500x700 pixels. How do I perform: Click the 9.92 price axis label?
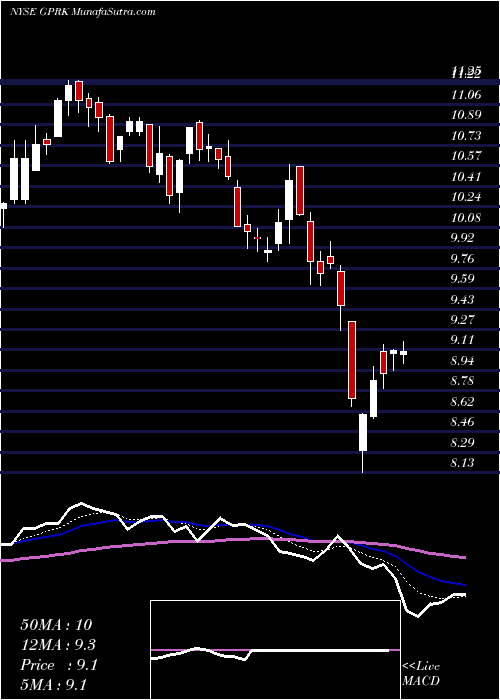(462, 238)
